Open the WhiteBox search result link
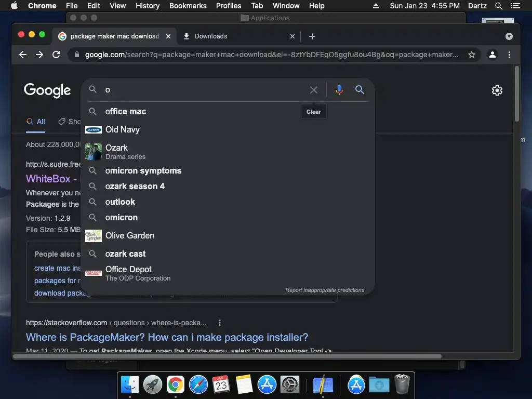The height and width of the screenshot is (399, 532). coord(51,179)
